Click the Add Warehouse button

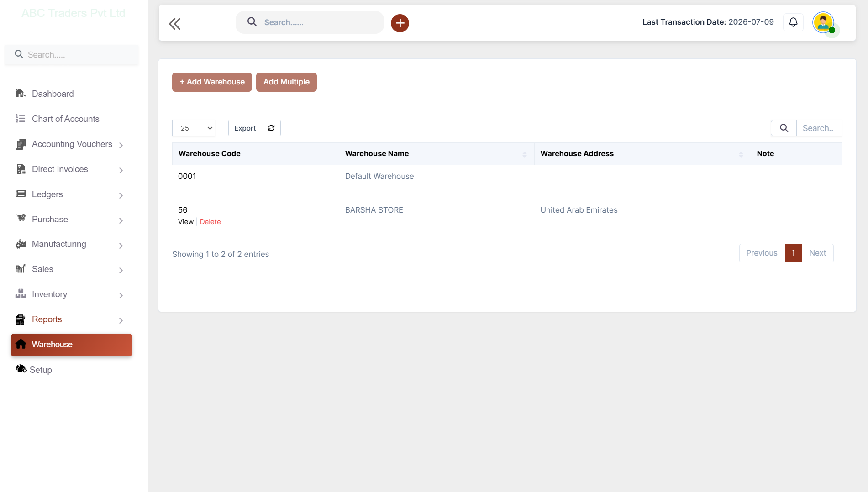tap(212, 82)
